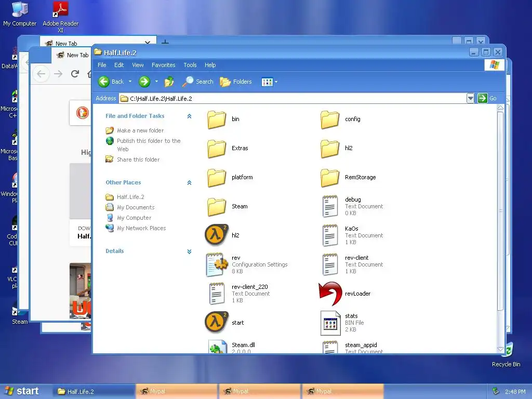Screen dimensions: 532x399
Task: Click the "steam_appid" file name
Action: 361,345
